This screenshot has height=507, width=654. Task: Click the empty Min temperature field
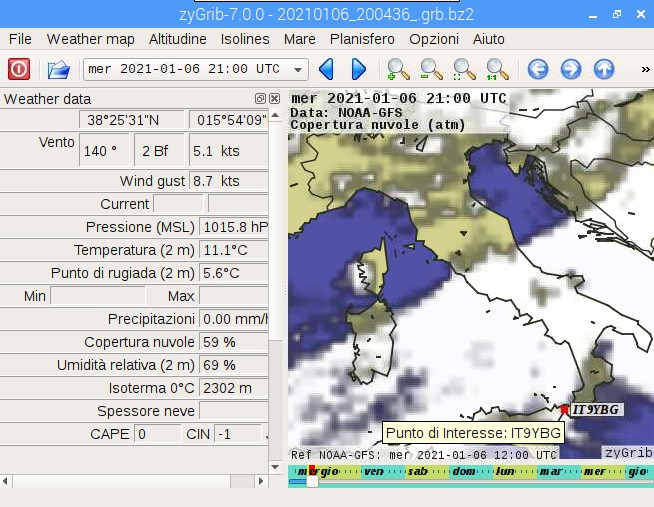point(98,296)
